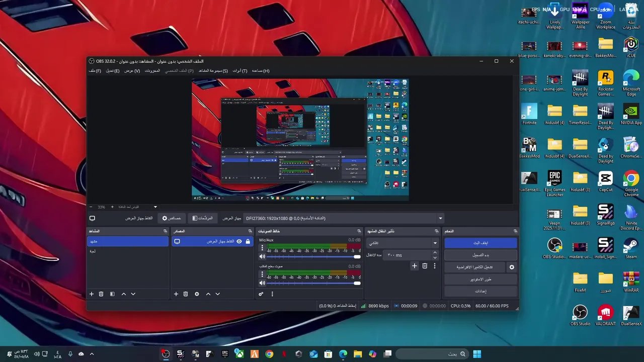Zoom in the preview with the plus icon
Viewport: 644px width, 362px height.
pyautogui.click(x=112, y=207)
